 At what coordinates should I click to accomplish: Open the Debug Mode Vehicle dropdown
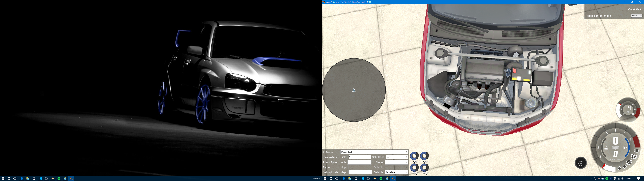(x=396, y=172)
